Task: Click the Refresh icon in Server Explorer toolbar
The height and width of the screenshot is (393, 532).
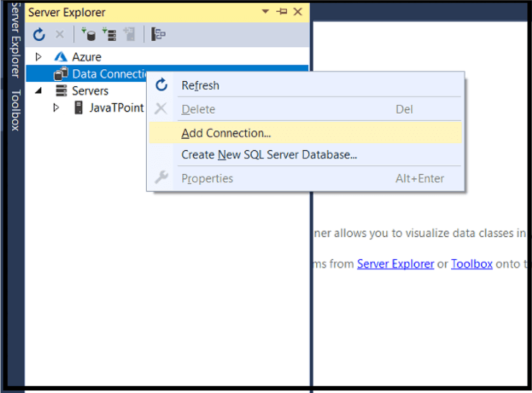Action: click(39, 34)
